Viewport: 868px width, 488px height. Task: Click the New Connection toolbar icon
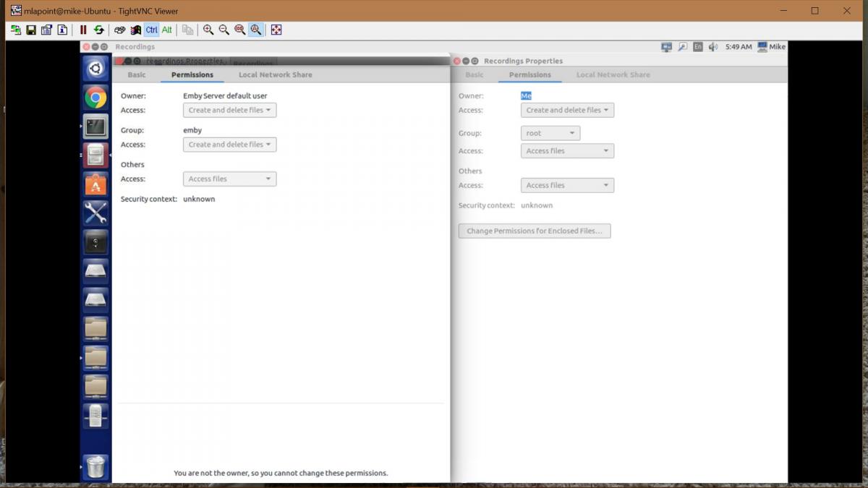[x=15, y=30]
